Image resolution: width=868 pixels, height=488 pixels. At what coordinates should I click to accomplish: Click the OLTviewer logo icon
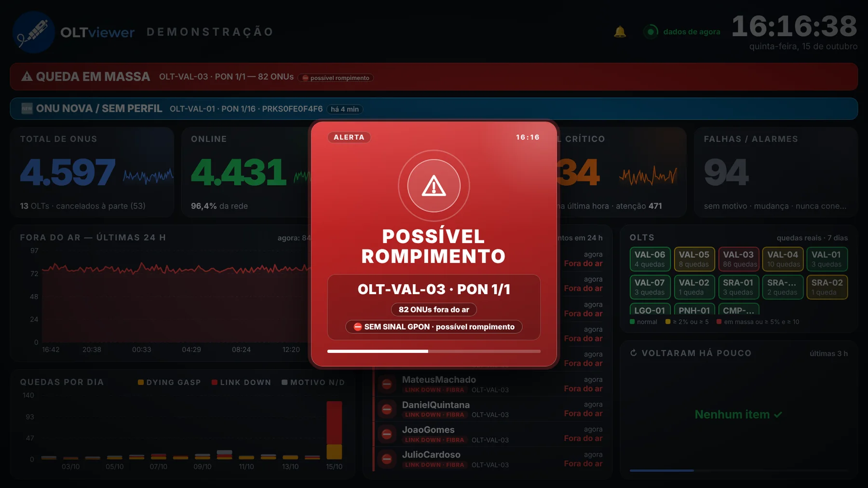pos(34,32)
